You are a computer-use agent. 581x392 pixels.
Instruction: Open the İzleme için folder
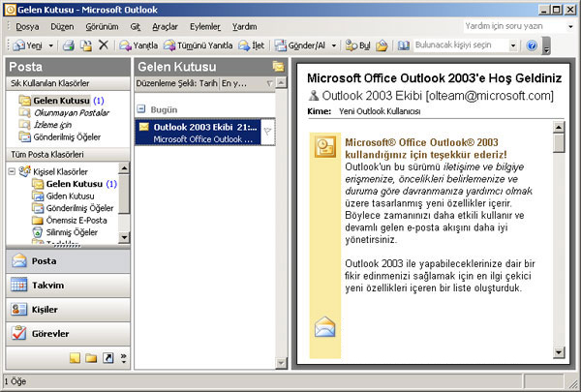click(x=46, y=125)
